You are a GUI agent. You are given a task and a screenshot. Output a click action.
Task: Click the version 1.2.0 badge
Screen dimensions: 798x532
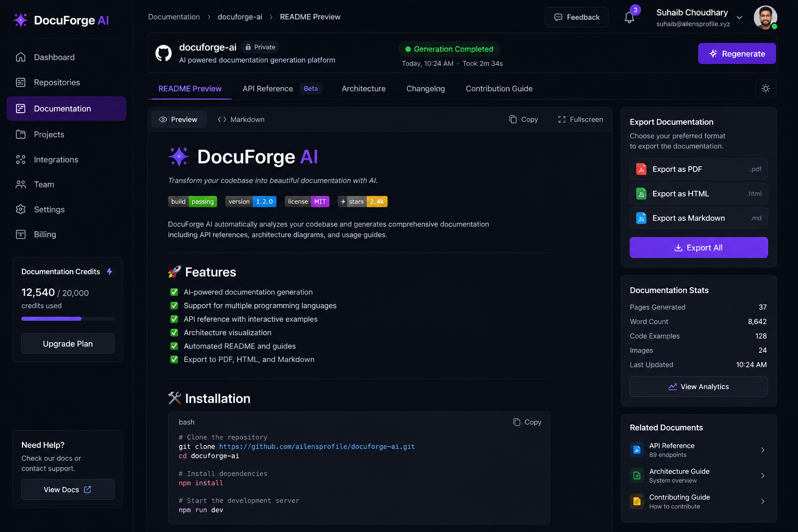pyautogui.click(x=251, y=202)
